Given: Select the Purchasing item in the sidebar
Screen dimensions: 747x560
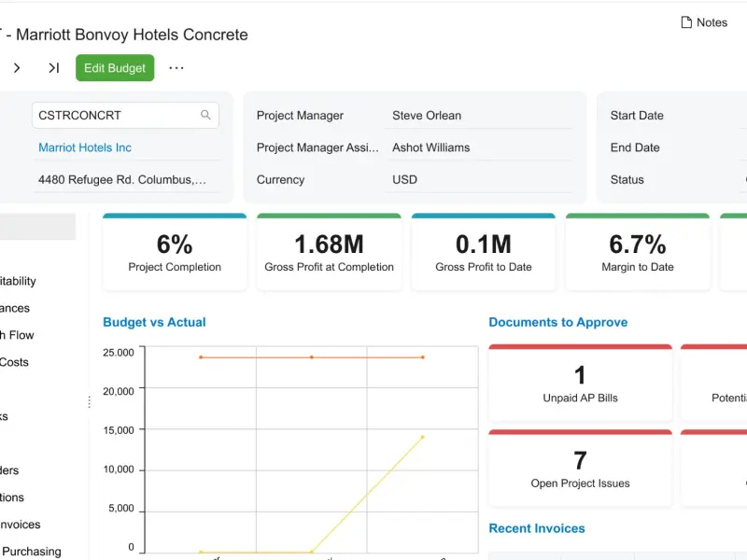Looking at the screenshot, I should [x=32, y=551].
